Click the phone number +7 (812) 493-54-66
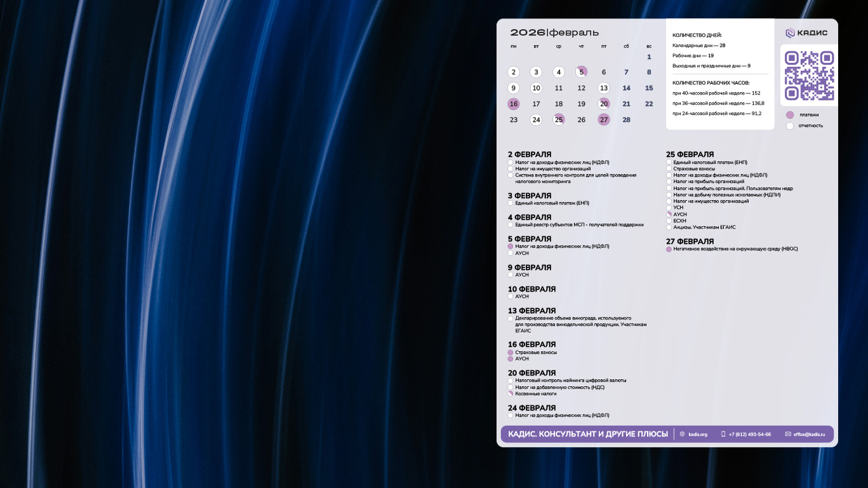Viewport: 868px width, 488px height. [749, 434]
